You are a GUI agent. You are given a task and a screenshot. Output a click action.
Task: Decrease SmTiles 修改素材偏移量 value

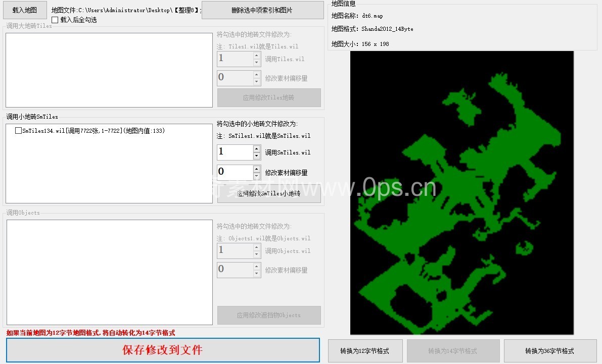[257, 176]
